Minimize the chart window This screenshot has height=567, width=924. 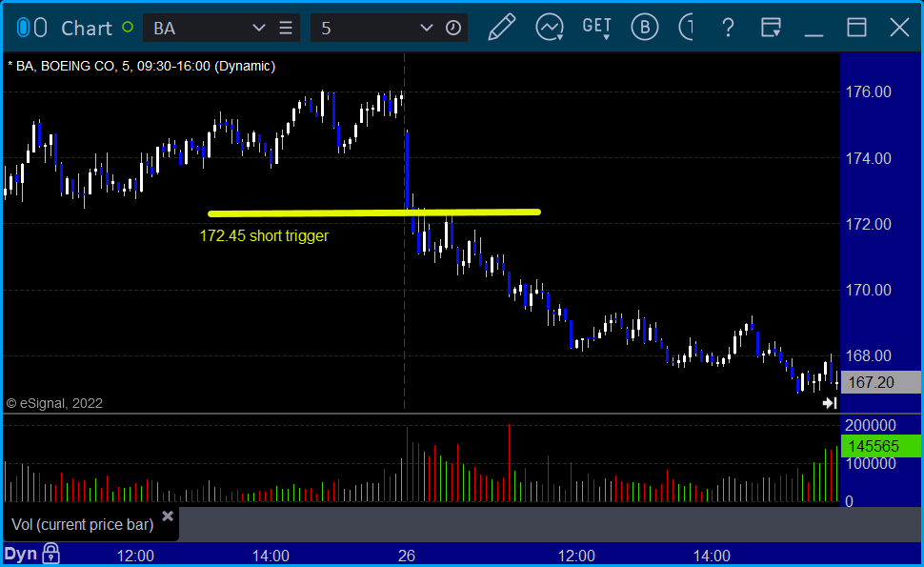[814, 34]
